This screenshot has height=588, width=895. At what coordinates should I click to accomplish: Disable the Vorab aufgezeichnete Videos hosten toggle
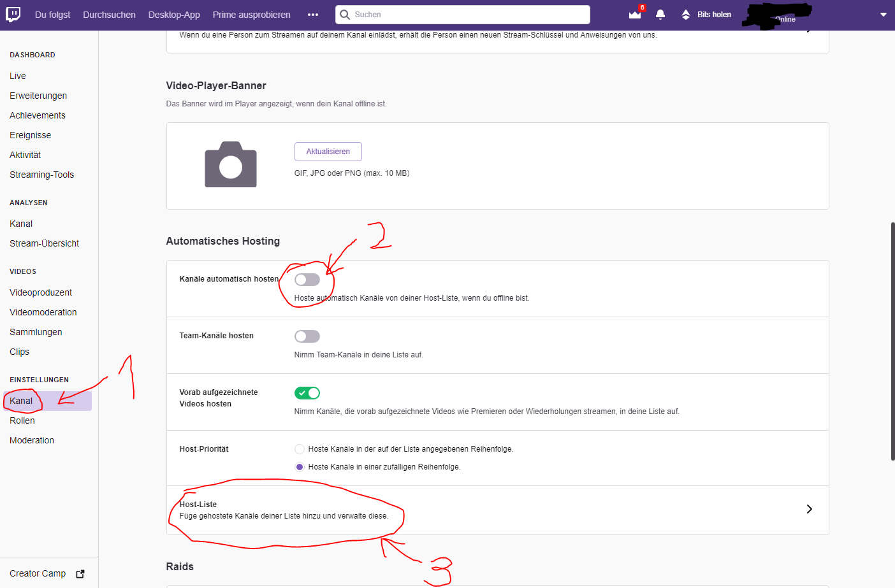307,393
